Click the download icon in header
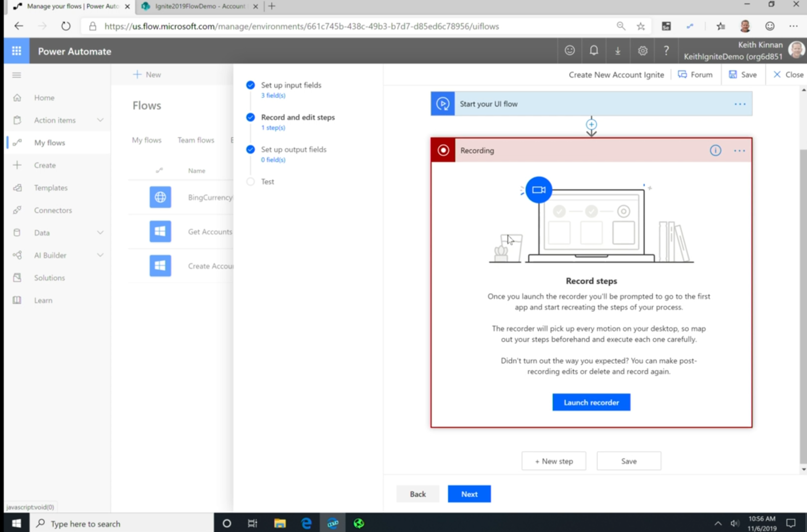This screenshot has width=807, height=532. point(618,51)
